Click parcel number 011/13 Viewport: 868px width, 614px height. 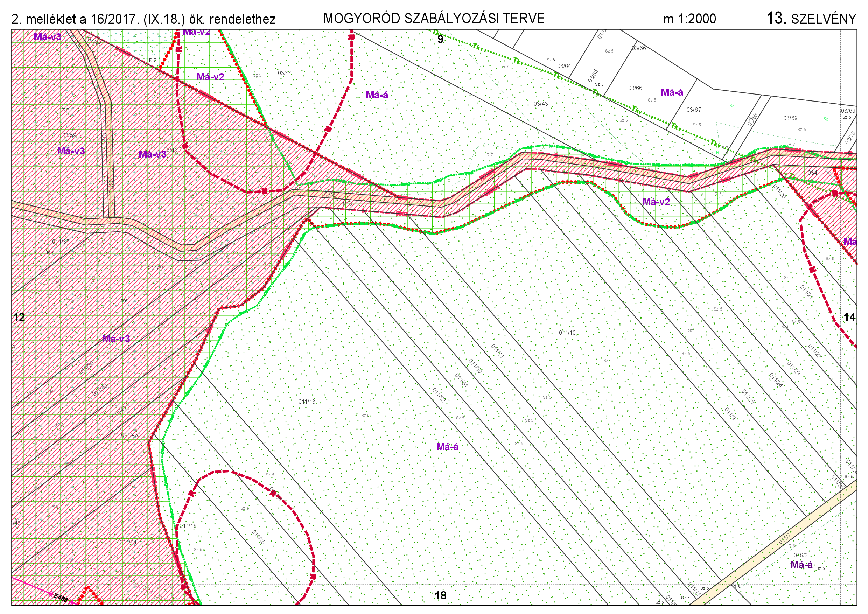point(307,402)
